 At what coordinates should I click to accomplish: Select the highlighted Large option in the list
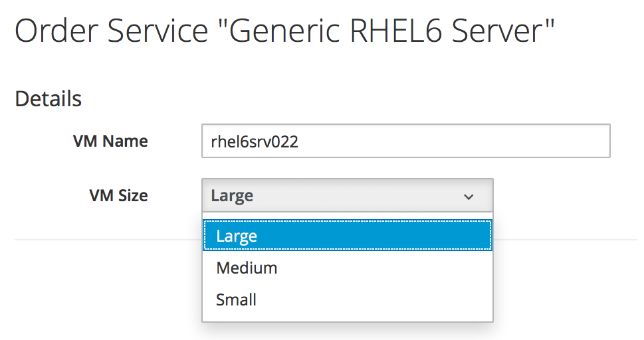pos(237,236)
